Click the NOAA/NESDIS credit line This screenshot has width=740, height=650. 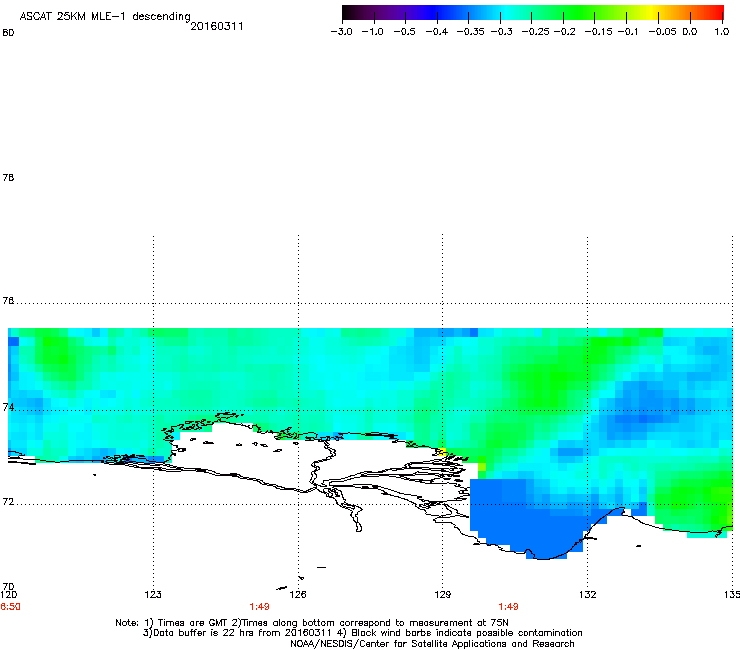(432, 644)
